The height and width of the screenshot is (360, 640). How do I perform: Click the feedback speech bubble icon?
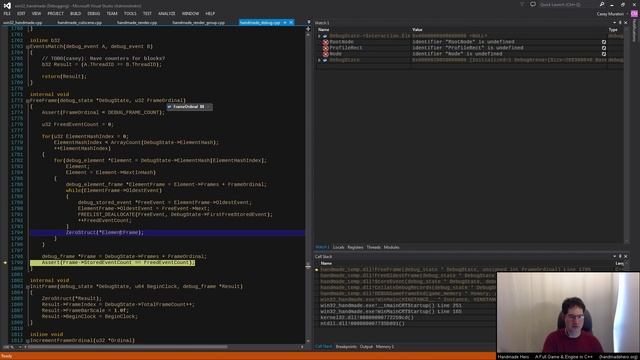click(533, 4)
